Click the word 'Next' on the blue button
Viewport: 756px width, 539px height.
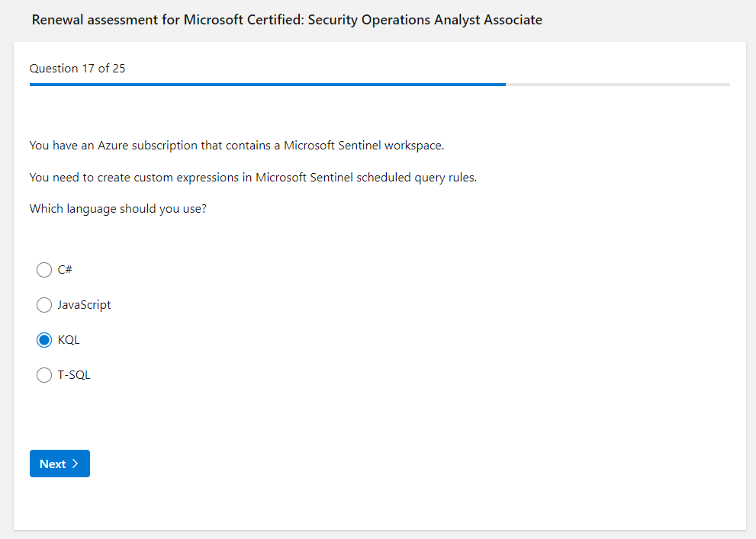(x=53, y=464)
